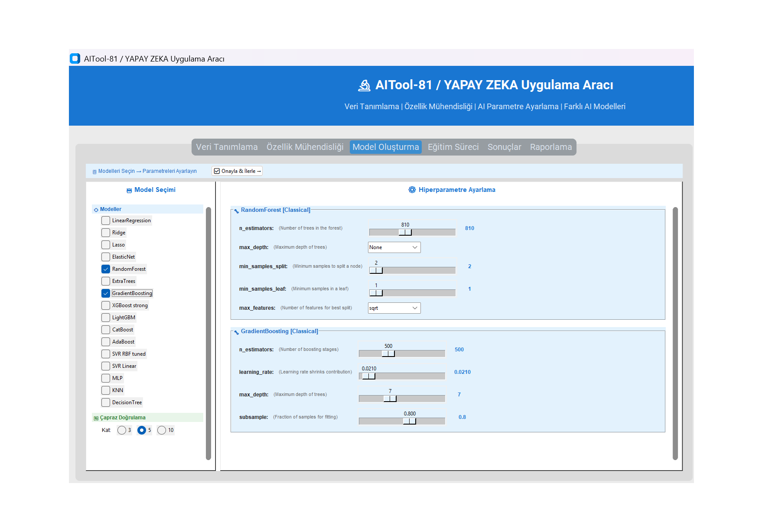
Task: Uncheck the RandomForest model
Action: (x=106, y=269)
